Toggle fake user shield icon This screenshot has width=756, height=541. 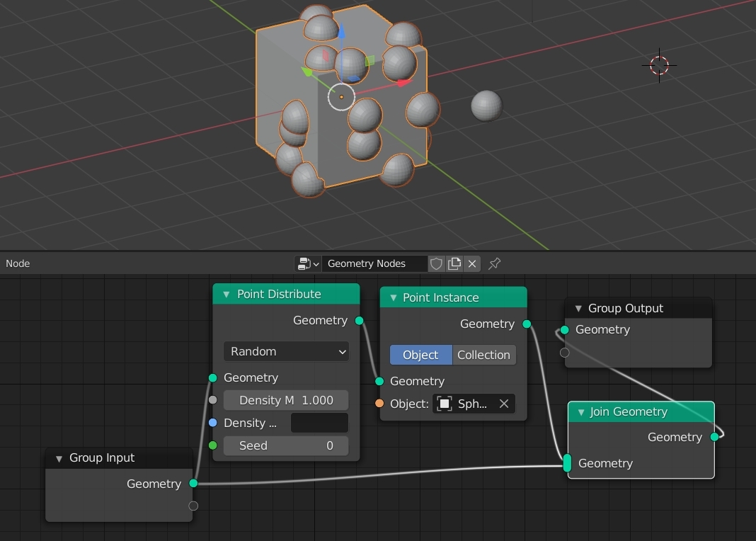[x=437, y=263]
